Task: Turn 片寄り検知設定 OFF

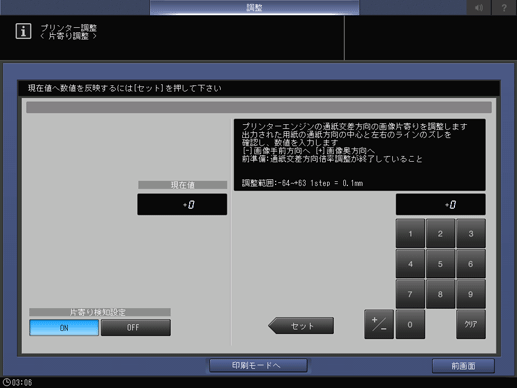Action: [136, 328]
